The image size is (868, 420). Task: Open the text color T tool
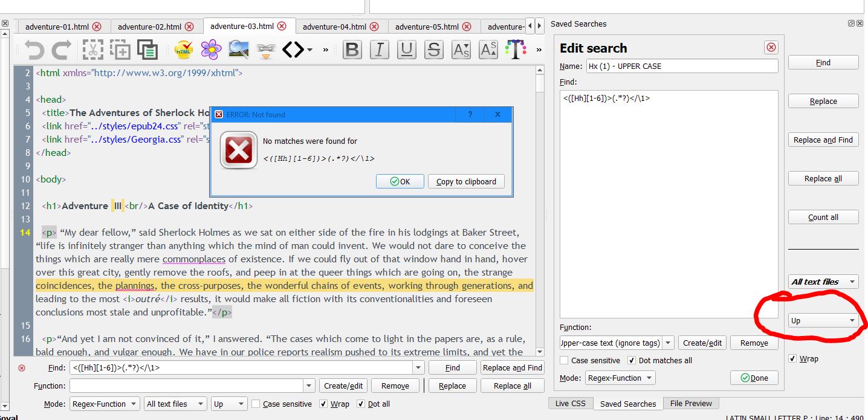click(516, 50)
